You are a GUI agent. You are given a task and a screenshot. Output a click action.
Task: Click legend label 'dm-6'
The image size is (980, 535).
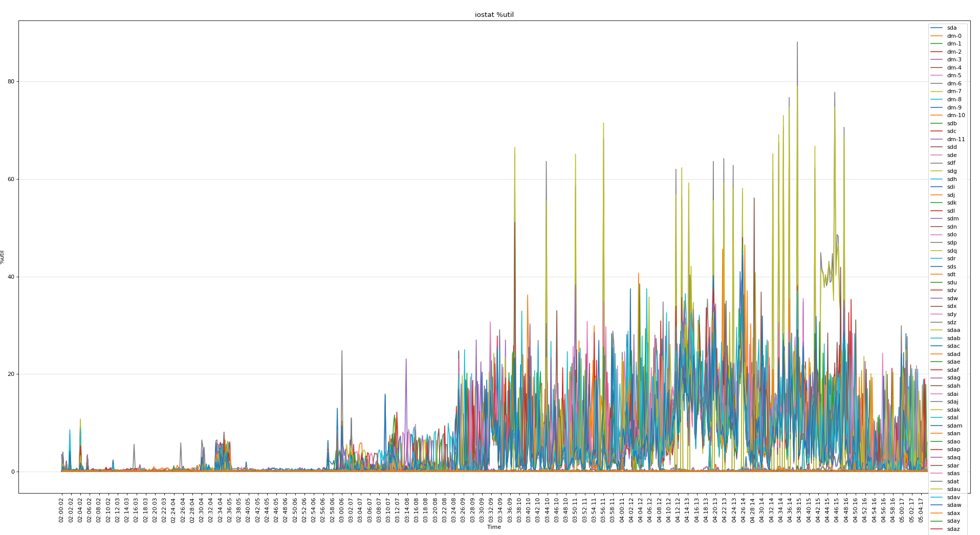click(x=954, y=83)
